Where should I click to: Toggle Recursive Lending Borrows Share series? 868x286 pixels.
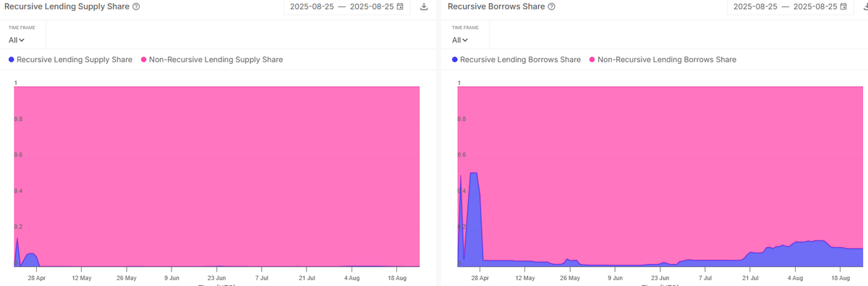point(516,59)
